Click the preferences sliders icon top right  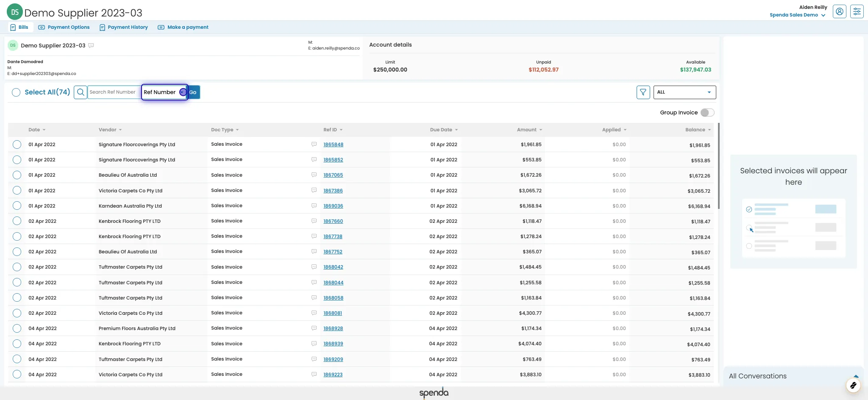[857, 11]
